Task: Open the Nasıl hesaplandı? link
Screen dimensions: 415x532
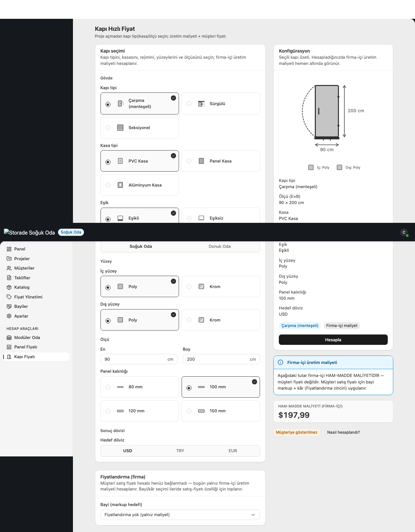Action: click(343, 432)
